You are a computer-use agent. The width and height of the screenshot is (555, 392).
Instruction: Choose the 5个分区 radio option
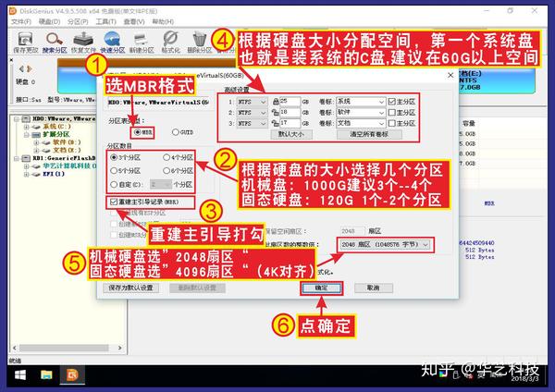pyautogui.click(x=114, y=170)
